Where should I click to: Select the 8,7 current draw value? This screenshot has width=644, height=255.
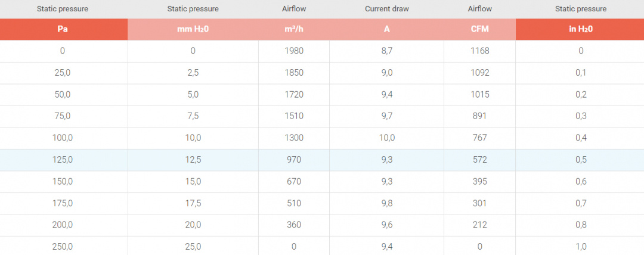click(387, 51)
